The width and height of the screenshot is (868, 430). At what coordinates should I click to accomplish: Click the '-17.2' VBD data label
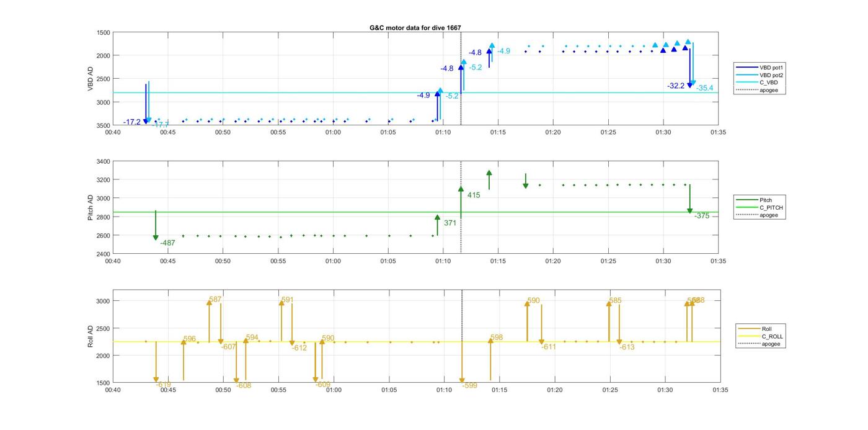pyautogui.click(x=131, y=122)
